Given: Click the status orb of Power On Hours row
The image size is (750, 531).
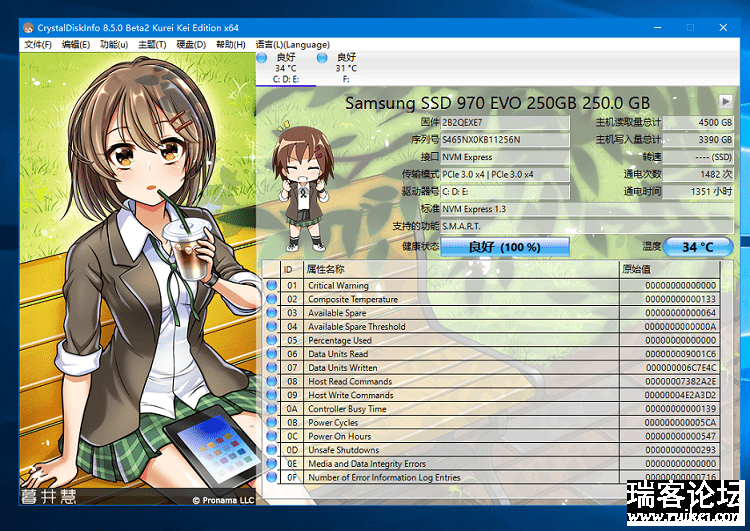Looking at the screenshot, I should pyautogui.click(x=272, y=436).
